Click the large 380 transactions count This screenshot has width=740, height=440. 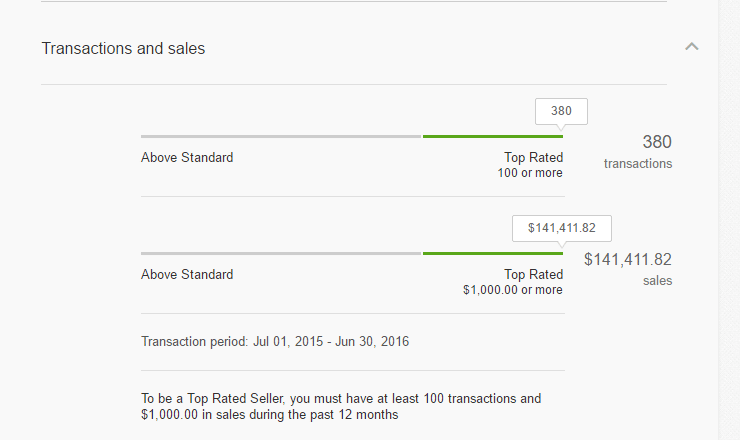[x=657, y=142]
